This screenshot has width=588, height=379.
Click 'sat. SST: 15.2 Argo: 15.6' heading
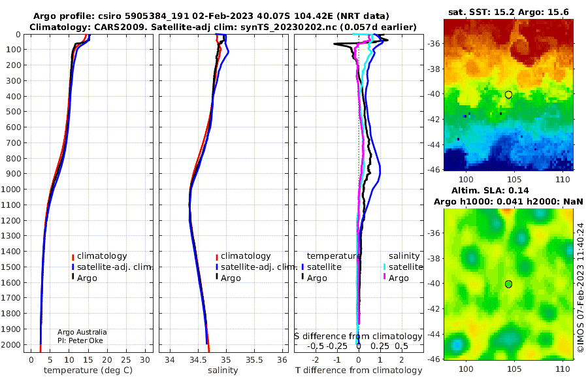coord(508,12)
